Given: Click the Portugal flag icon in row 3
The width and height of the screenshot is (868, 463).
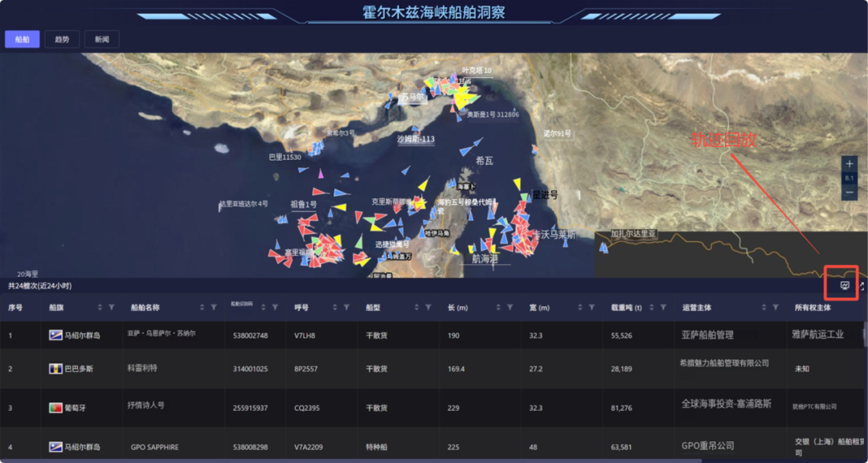Looking at the screenshot, I should point(55,408).
